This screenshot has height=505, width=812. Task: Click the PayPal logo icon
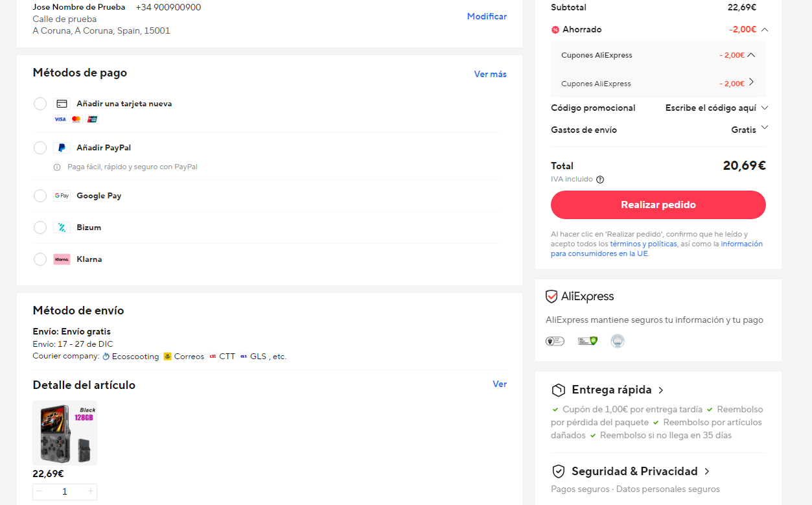[x=62, y=148]
